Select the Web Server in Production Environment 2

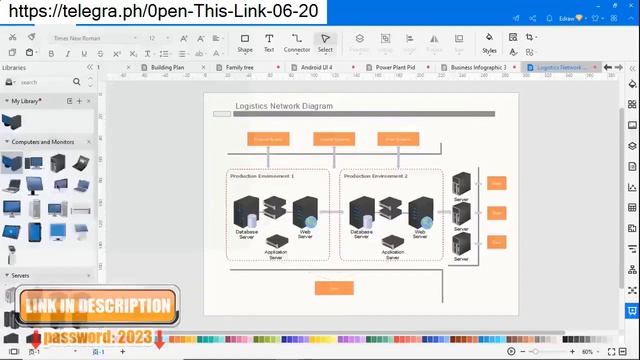420,213
